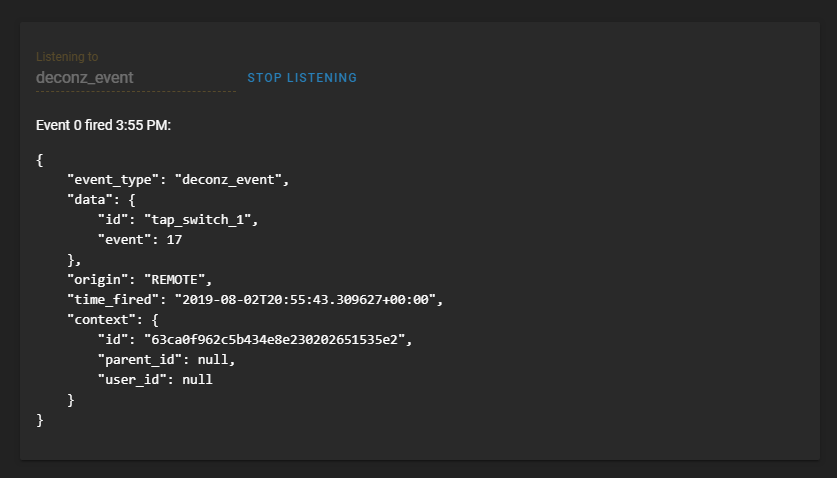Screen dimensions: 837x478
Task: Click the "context": { line
Action: (x=113, y=320)
